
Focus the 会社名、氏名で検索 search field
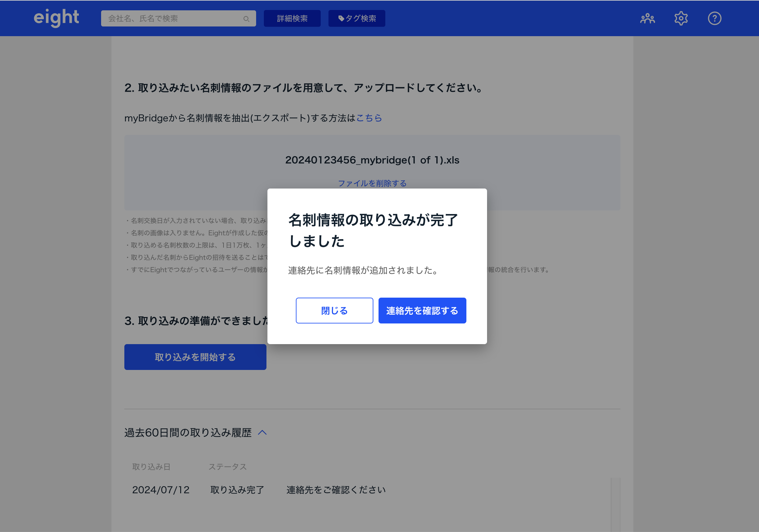[x=172, y=18]
